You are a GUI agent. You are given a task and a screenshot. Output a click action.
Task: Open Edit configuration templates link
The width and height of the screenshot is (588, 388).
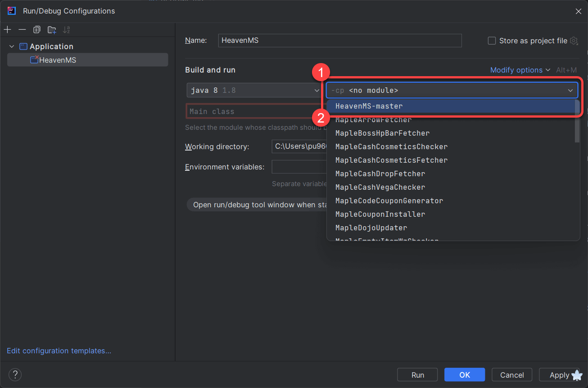[59, 351]
